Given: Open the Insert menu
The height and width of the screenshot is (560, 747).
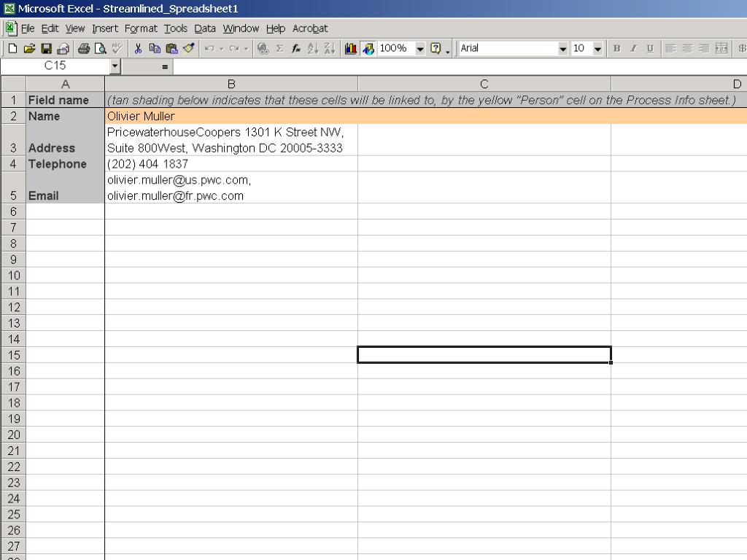Looking at the screenshot, I should click(x=105, y=28).
